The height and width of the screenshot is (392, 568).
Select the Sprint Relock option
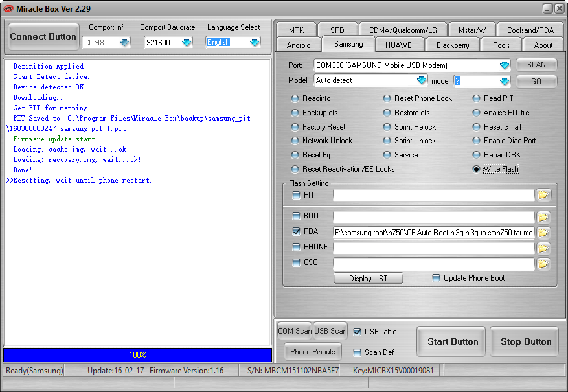coord(387,127)
